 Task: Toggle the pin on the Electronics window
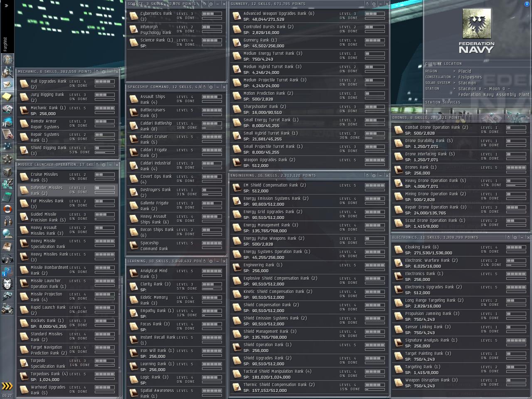click(x=509, y=237)
